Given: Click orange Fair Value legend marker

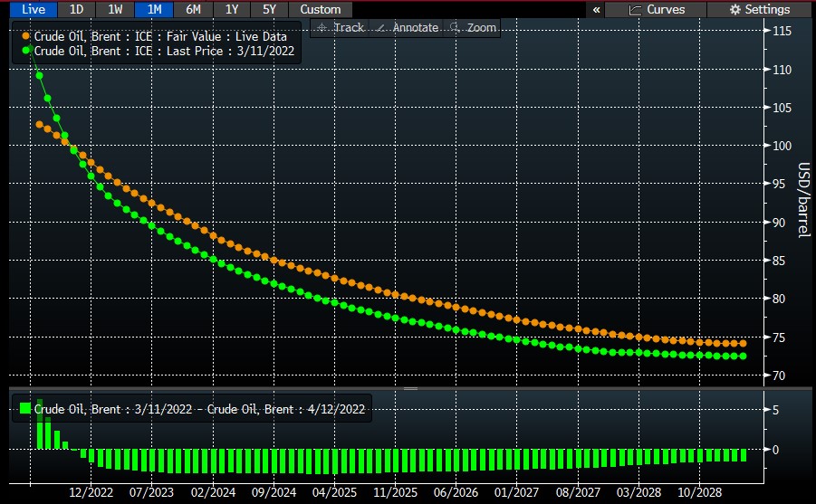Looking at the screenshot, I should click(x=25, y=36).
